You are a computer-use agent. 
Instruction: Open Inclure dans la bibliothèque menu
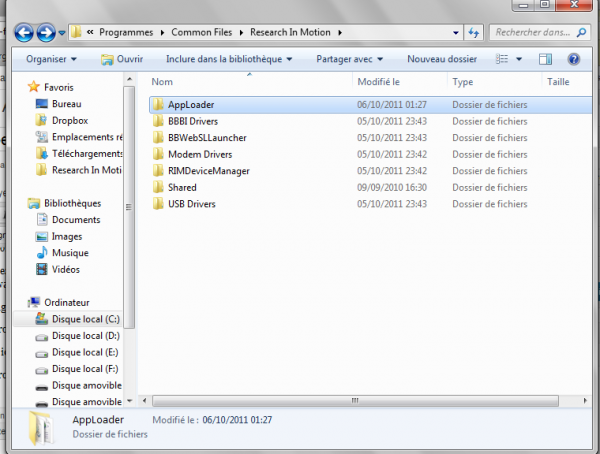pos(229,59)
